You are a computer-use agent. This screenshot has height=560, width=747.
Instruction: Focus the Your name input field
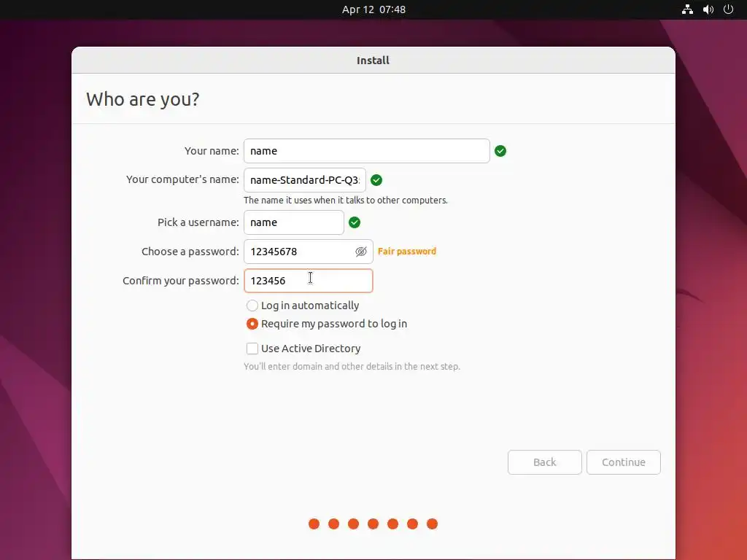click(x=366, y=151)
